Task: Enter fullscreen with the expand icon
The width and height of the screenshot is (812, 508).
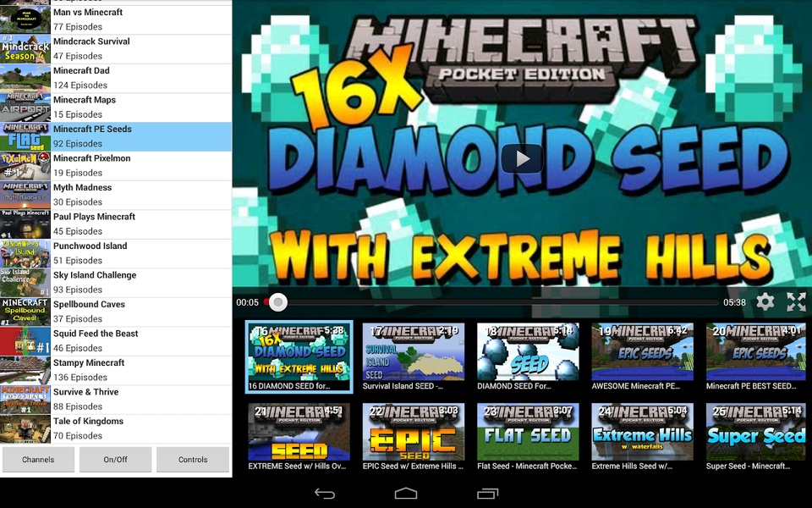Action: tap(796, 301)
